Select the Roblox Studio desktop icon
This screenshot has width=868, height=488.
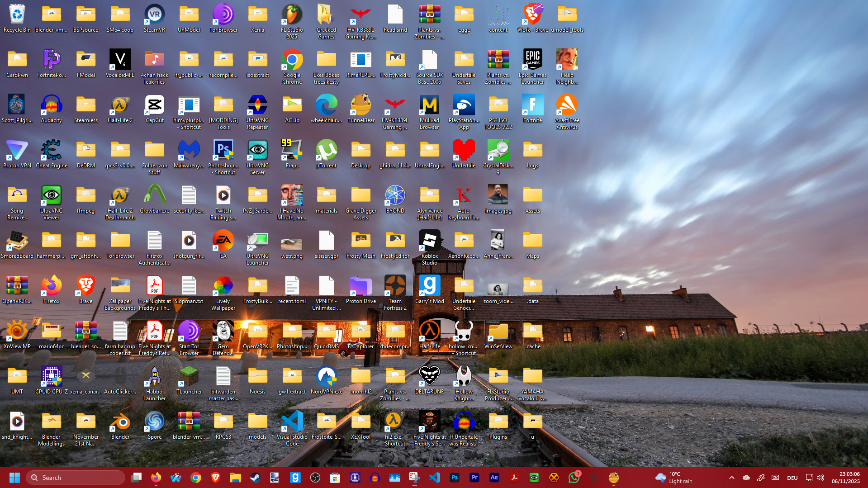tap(429, 242)
